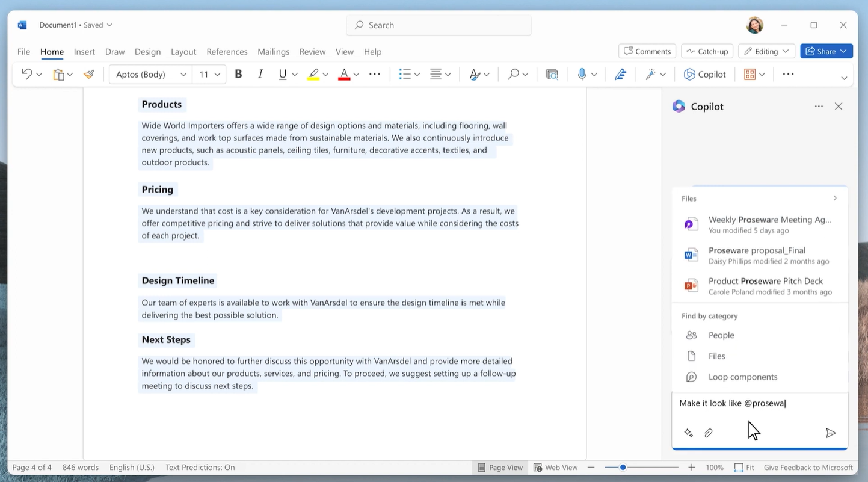Toggle Bold formatting
This screenshot has width=868, height=482.
click(x=238, y=74)
